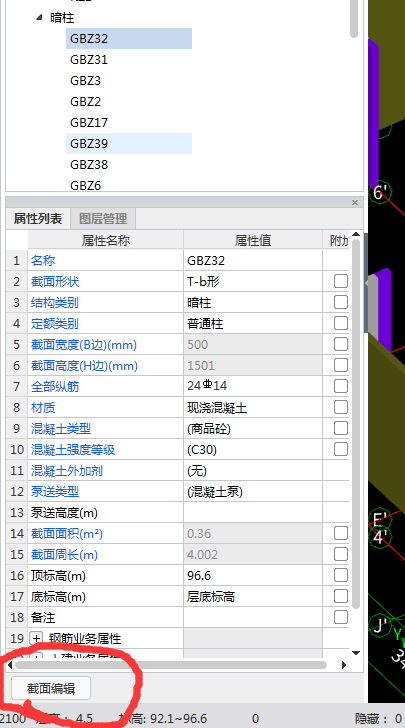The image size is (405, 728).
Task: Click the property table scroll-down arrow
Action: point(356,653)
